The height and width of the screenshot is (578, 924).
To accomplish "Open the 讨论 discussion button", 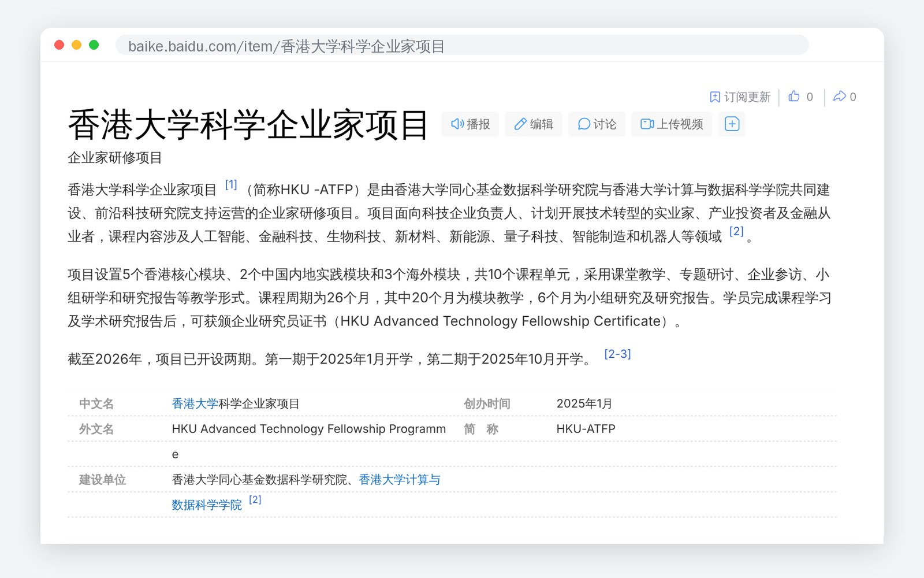I will (x=597, y=124).
